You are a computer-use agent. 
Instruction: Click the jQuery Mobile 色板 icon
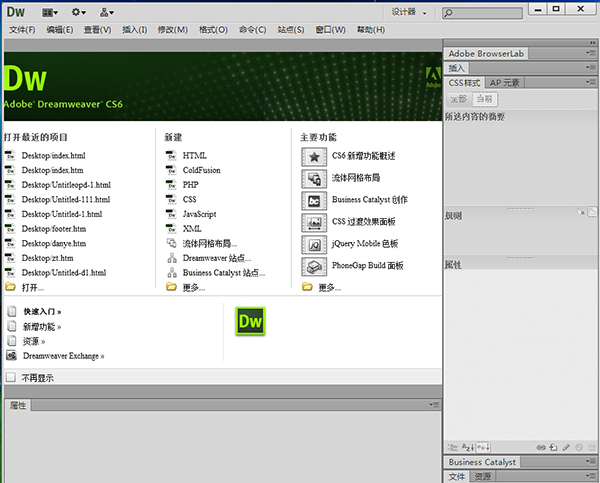pyautogui.click(x=314, y=244)
